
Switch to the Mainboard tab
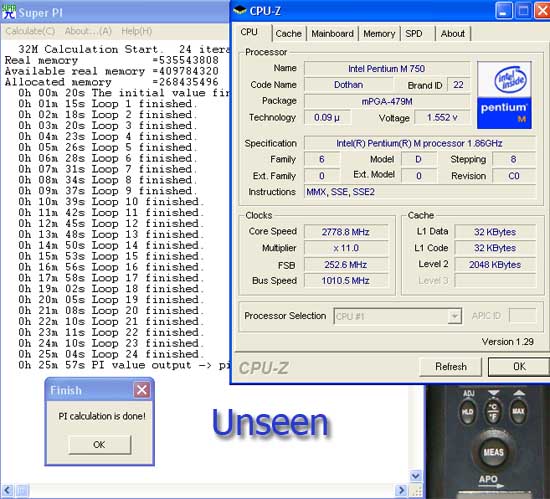click(333, 34)
